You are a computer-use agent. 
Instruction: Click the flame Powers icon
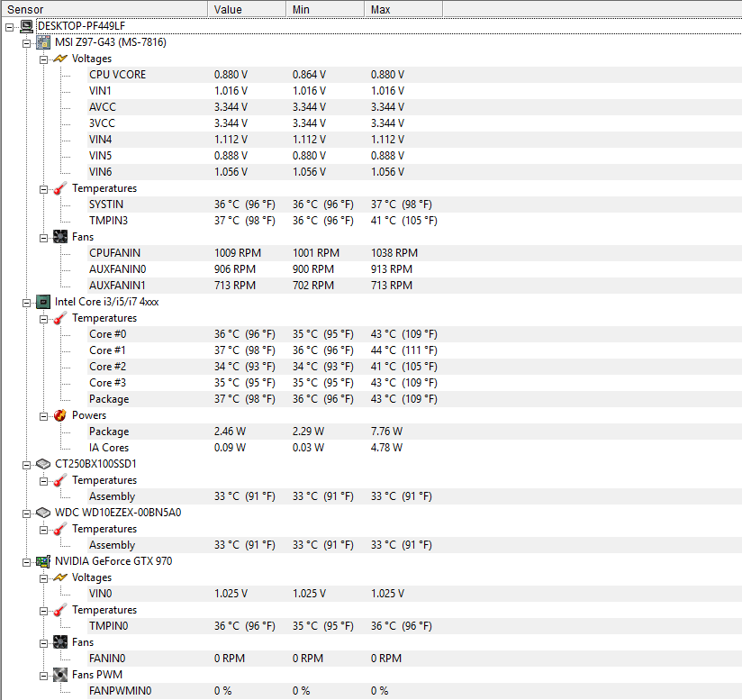(60, 415)
